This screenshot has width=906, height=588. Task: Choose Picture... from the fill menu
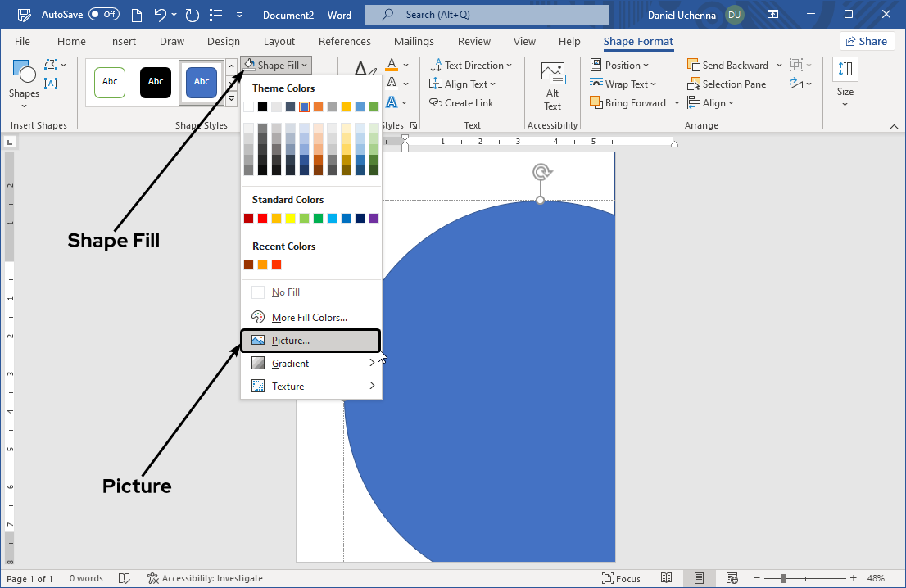pos(311,341)
